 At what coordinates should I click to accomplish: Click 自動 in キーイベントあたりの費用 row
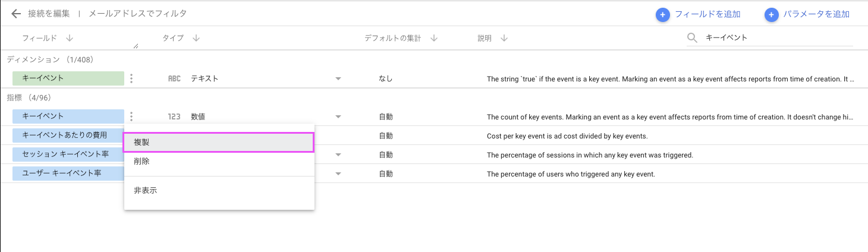tap(385, 136)
